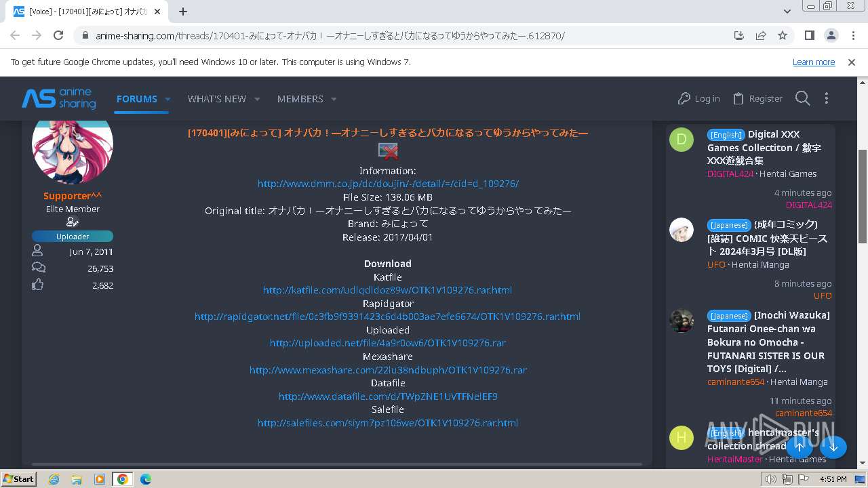
Task: Click the install/download icon in address bar
Action: (739, 35)
